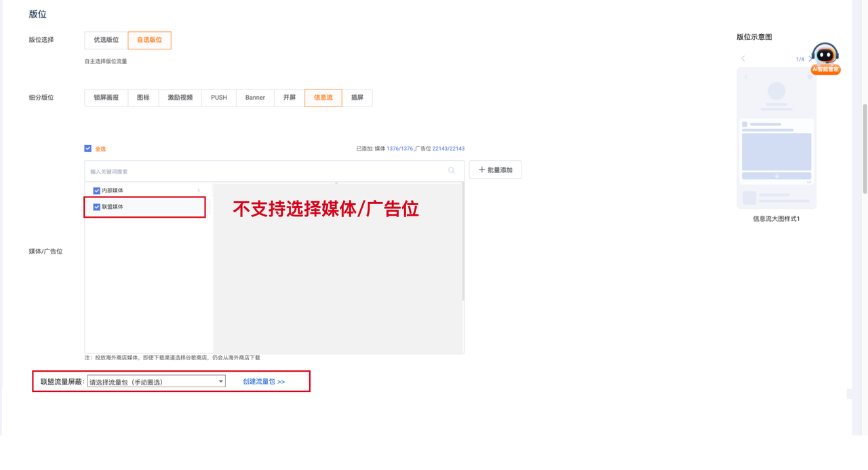Click the 创建流量包 link
The width and height of the screenshot is (868, 470).
[x=264, y=382]
